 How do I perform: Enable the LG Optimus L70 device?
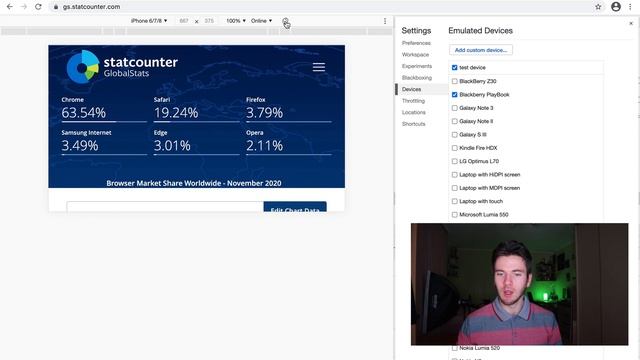pos(454,161)
